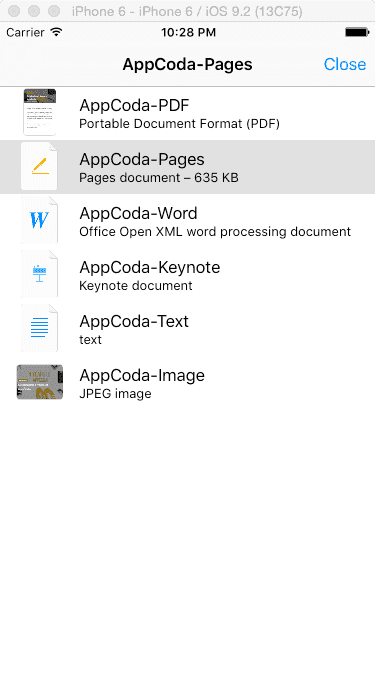The width and height of the screenshot is (375, 689).
Task: Click the blue Word W file icon
Action: [40, 221]
